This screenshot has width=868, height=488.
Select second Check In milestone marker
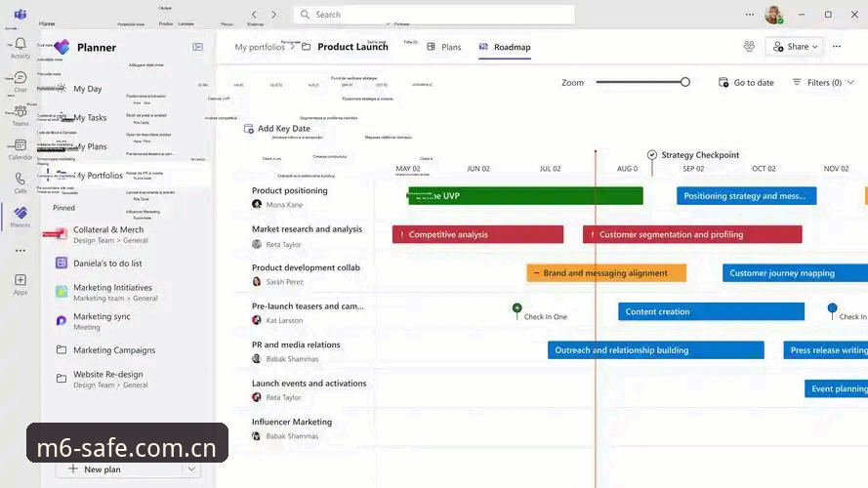pyautogui.click(x=832, y=308)
